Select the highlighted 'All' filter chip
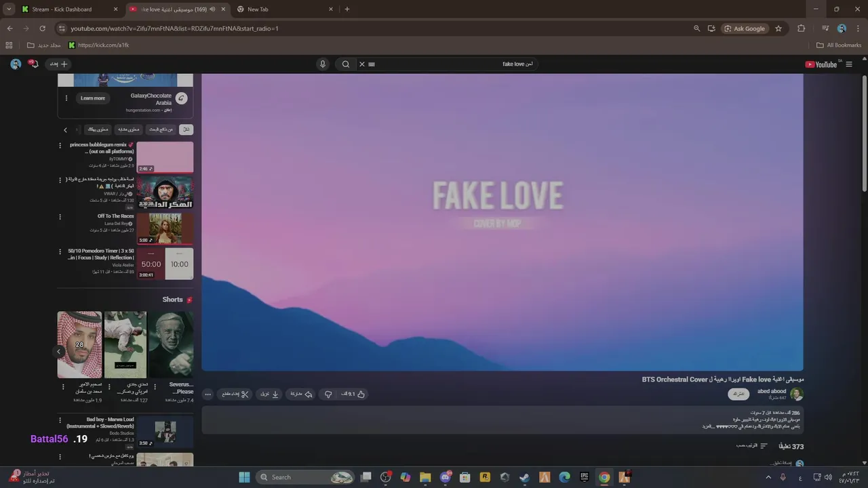 coord(186,129)
